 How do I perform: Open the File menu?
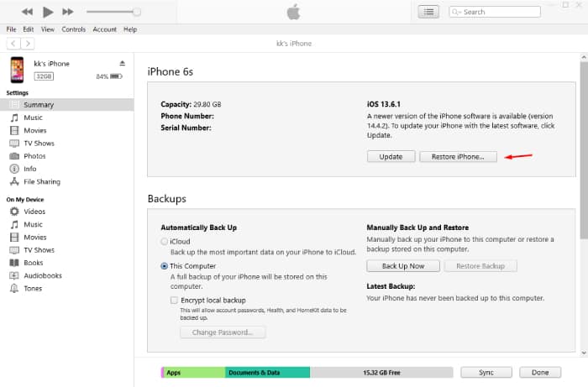(x=11, y=29)
